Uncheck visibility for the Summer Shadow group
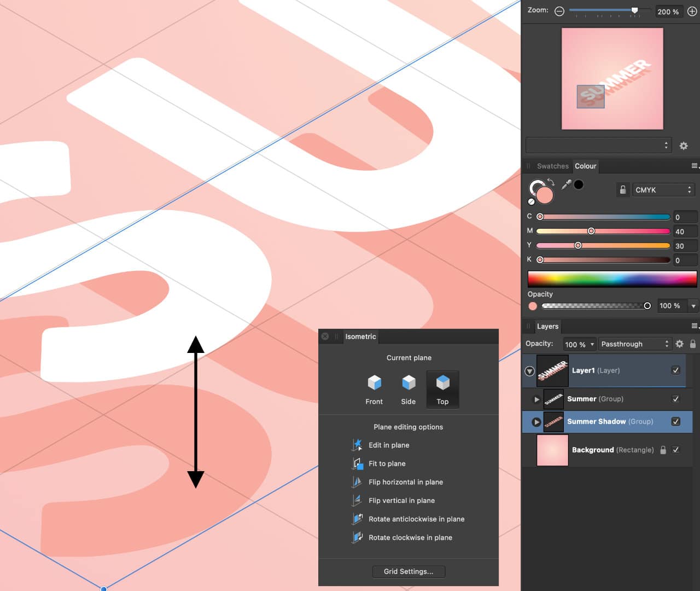This screenshot has height=591, width=700. [675, 421]
